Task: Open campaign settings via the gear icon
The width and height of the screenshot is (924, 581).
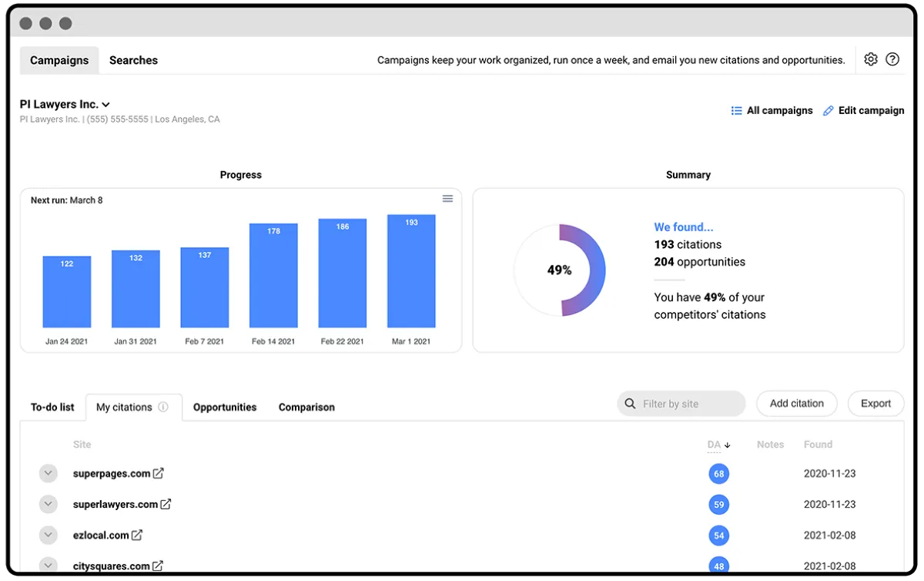Action: [x=870, y=59]
